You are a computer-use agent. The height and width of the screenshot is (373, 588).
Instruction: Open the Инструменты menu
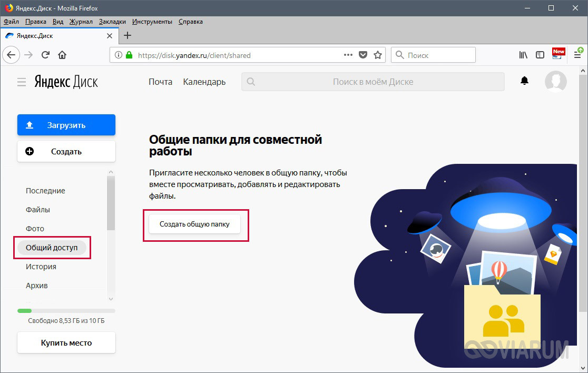point(152,22)
